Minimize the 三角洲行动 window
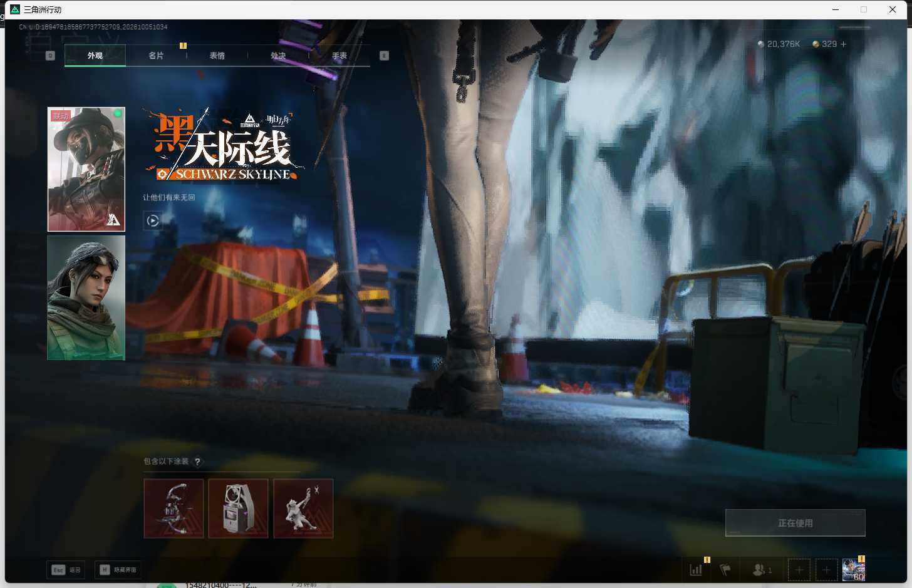This screenshot has height=588, width=912. [x=836, y=9]
